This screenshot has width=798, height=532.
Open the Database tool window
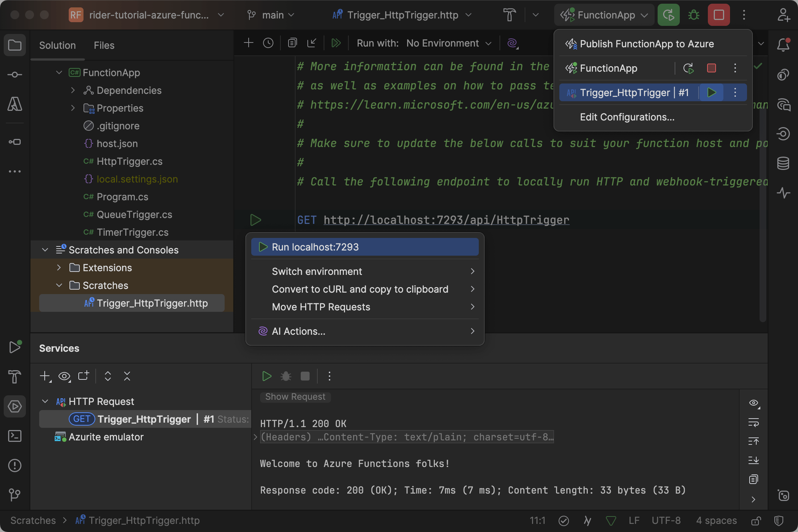[x=784, y=163]
